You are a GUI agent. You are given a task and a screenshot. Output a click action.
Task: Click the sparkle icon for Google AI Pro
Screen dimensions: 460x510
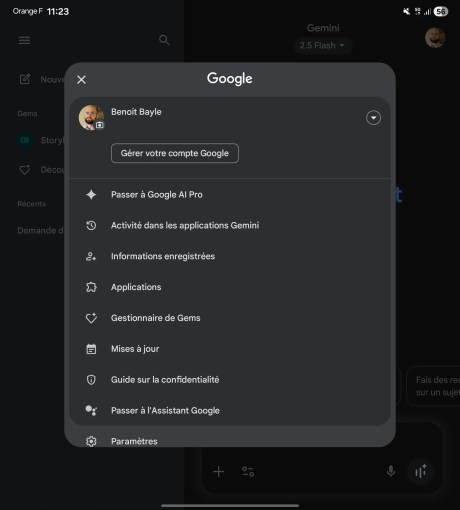tap(91, 194)
